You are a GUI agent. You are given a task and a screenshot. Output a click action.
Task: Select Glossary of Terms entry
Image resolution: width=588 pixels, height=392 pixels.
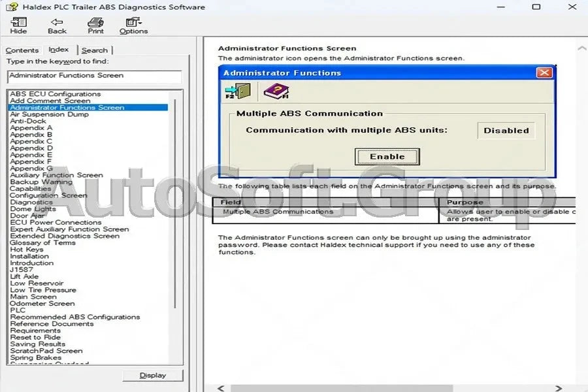click(42, 242)
